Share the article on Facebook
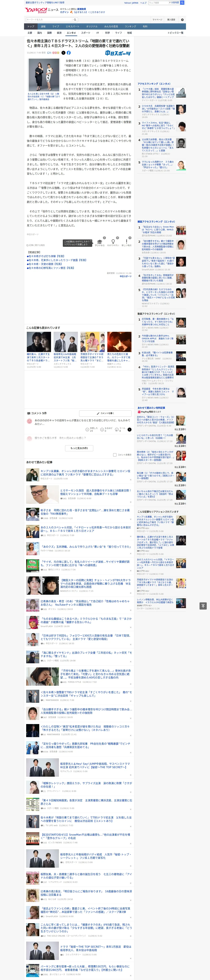The image size is (210, 980). [69, 53]
